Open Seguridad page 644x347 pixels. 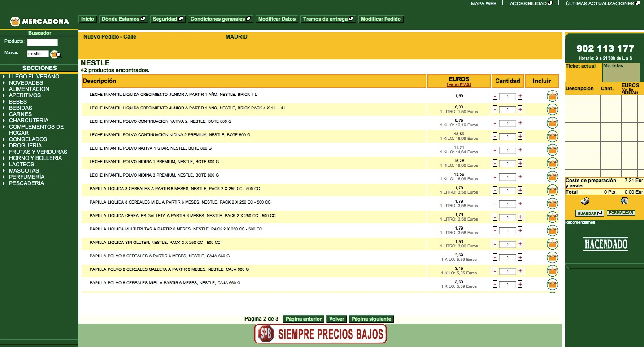tap(168, 19)
